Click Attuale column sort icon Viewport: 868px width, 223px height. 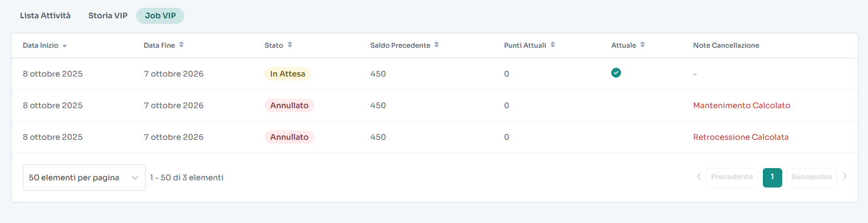point(642,45)
